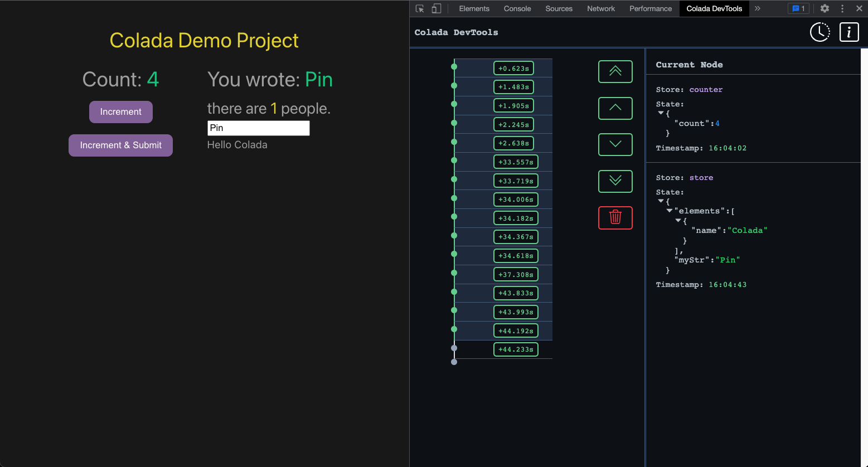Jump to latest state with double down-chevron

[615, 181]
